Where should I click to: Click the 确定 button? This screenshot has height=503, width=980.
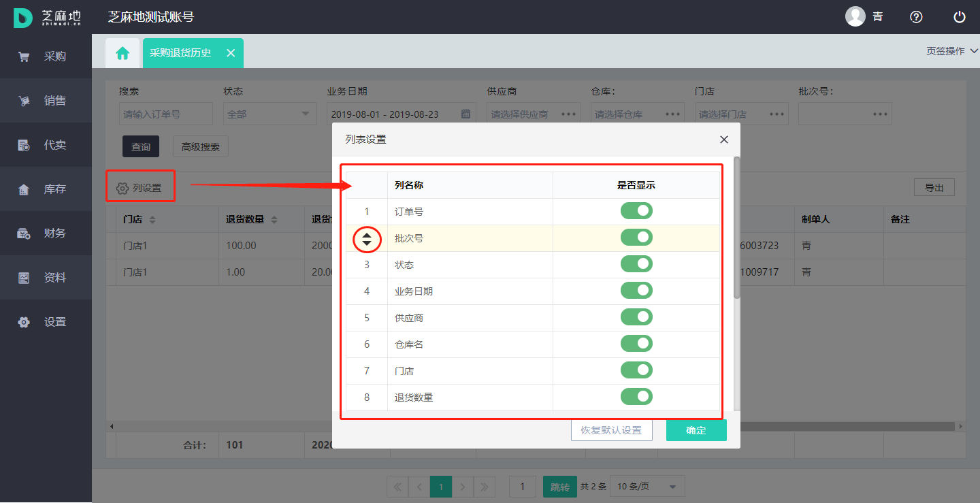pyautogui.click(x=696, y=430)
